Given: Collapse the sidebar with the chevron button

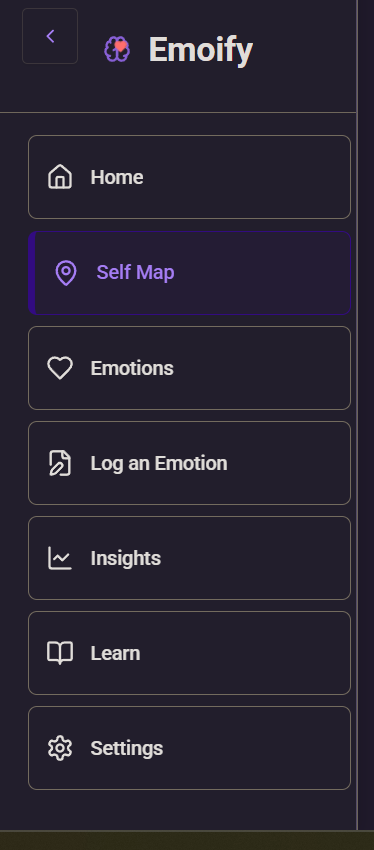Looking at the screenshot, I should (50, 36).
